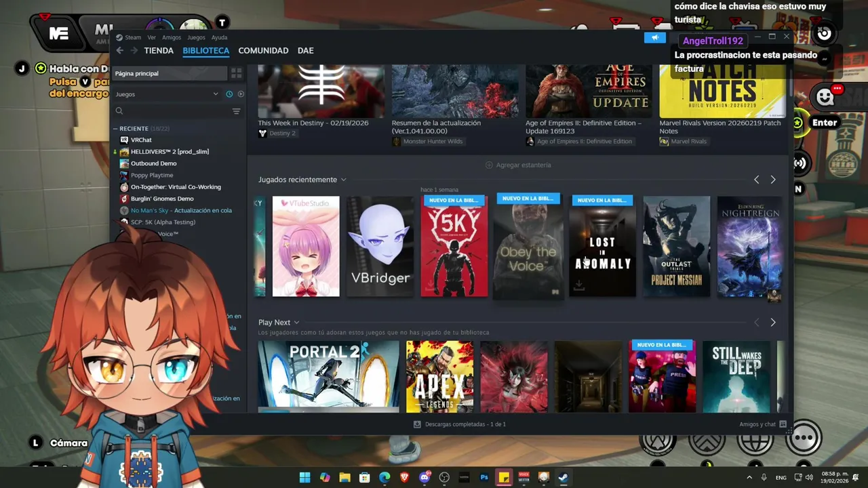Open Portal 2 in Play Next
This screenshot has height=488, width=868.
(328, 377)
